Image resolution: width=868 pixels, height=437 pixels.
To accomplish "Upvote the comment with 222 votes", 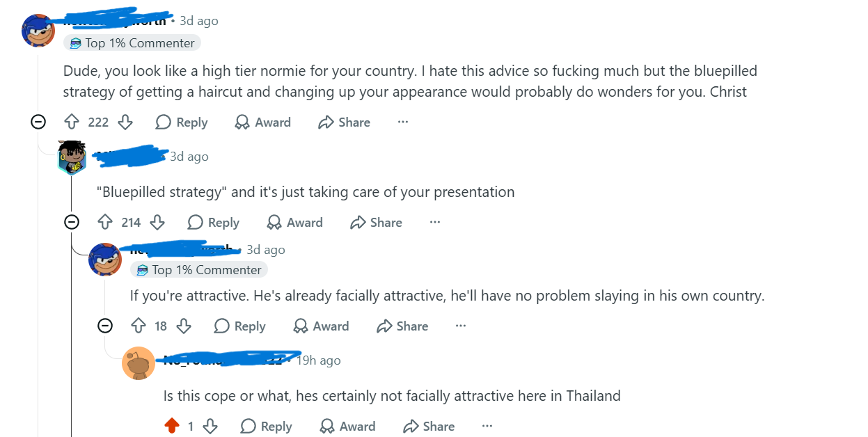I will [x=72, y=122].
